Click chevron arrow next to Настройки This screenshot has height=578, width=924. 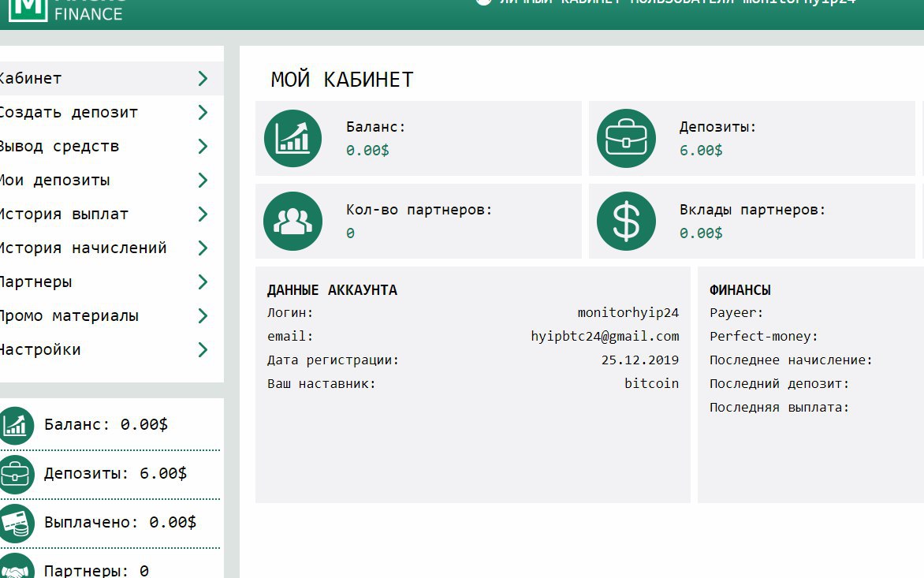(x=203, y=350)
